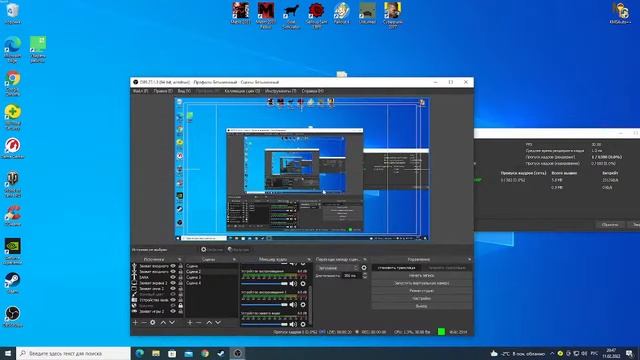640x360 pixels.
Task: Open OBS Studio desktop shortcut
Action: point(13,317)
